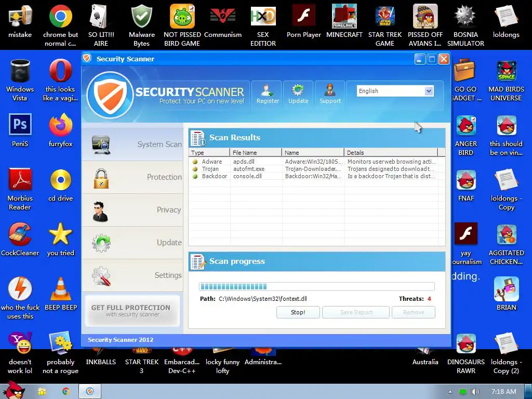532x399 pixels.
Task: Open the 'mistake' desktop icon
Action: point(20,21)
